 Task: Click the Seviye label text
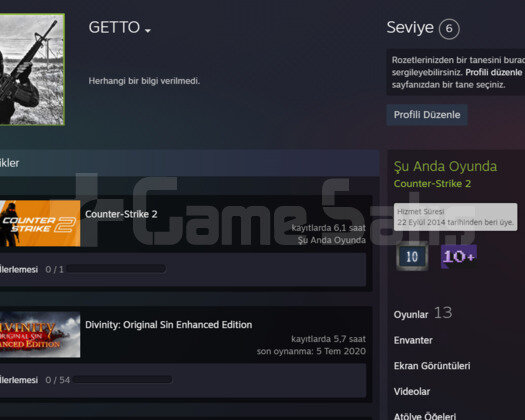[410, 27]
